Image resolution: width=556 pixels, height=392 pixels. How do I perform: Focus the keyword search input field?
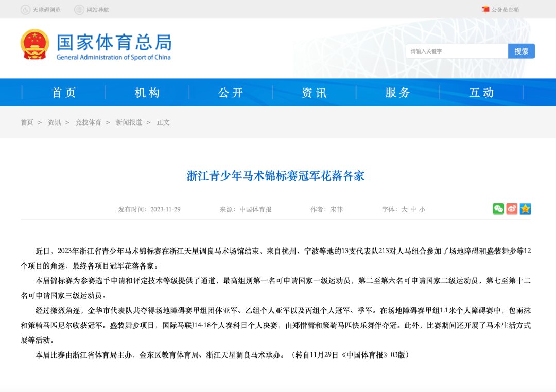coord(457,51)
